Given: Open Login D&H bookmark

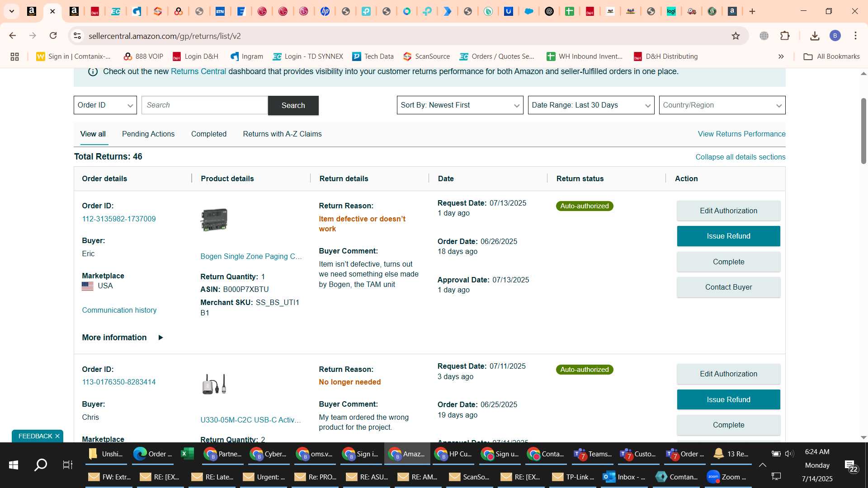Looking at the screenshot, I should click(x=195, y=56).
